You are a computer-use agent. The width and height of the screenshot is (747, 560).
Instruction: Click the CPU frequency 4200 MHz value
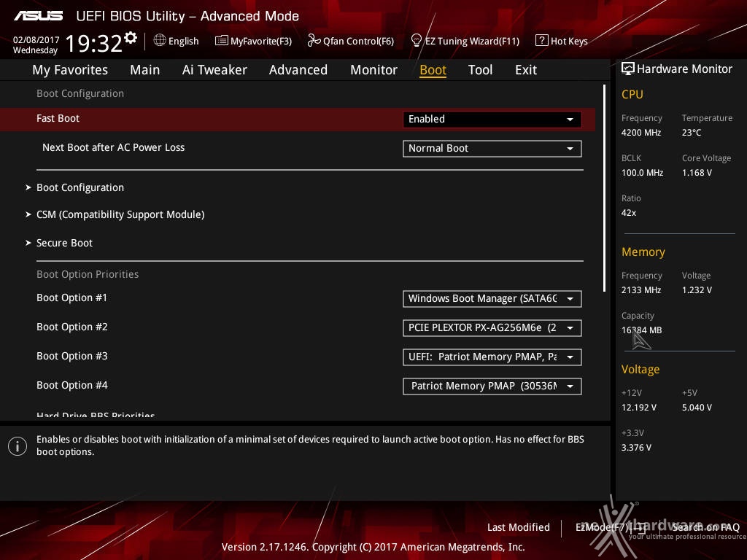pyautogui.click(x=640, y=133)
